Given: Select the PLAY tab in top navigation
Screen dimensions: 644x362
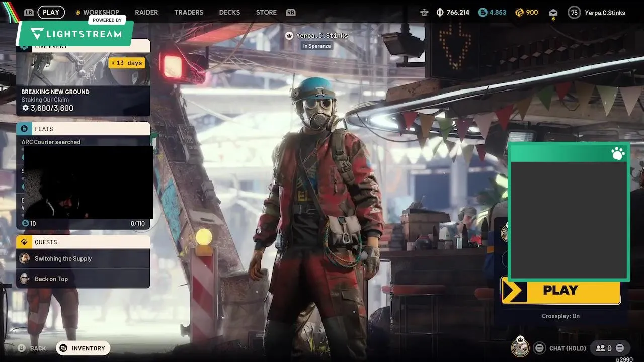Looking at the screenshot, I should (x=51, y=12).
